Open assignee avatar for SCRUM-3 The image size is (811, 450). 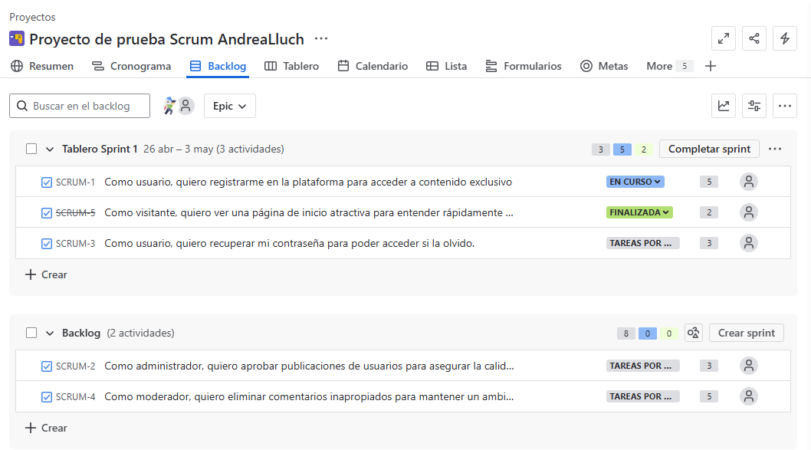(748, 243)
